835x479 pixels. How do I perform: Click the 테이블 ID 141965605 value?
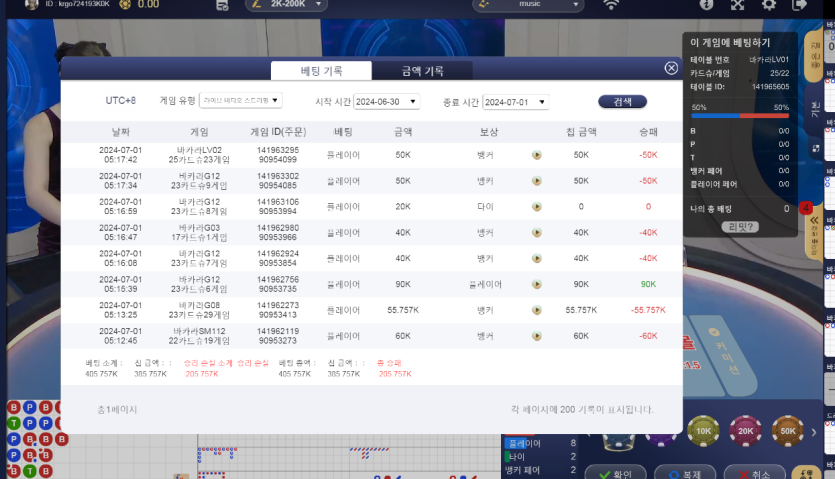click(x=770, y=87)
